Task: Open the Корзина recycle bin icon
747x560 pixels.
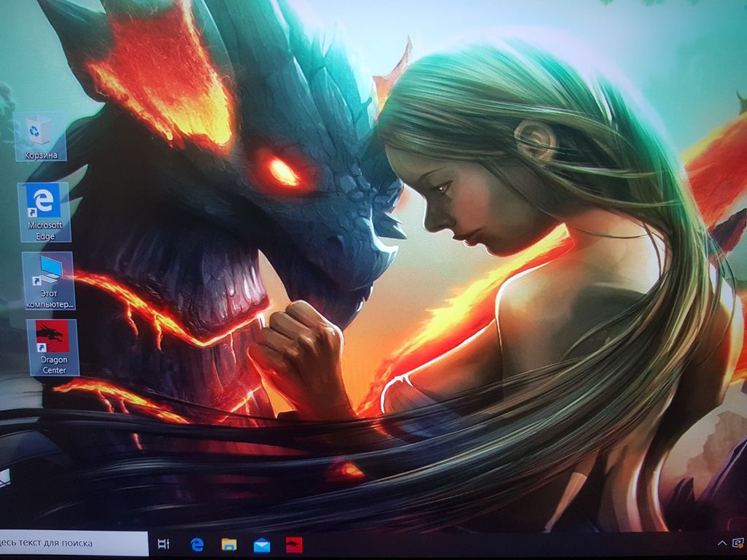Action: coord(39,130)
